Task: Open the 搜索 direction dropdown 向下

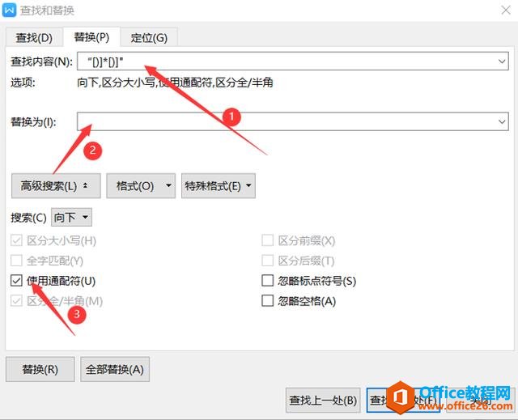Action: coord(71,217)
